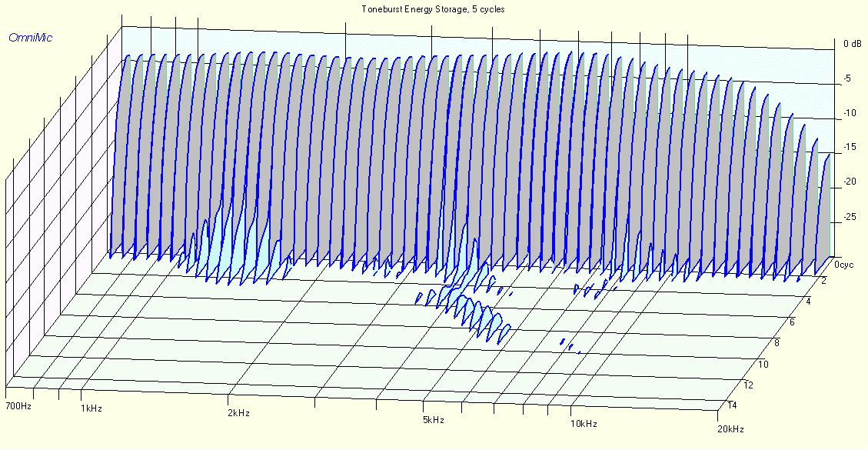Viewport: 868px width, 450px height.
Task: Select the 6 cycles axis marker
Action: pyautogui.click(x=792, y=322)
